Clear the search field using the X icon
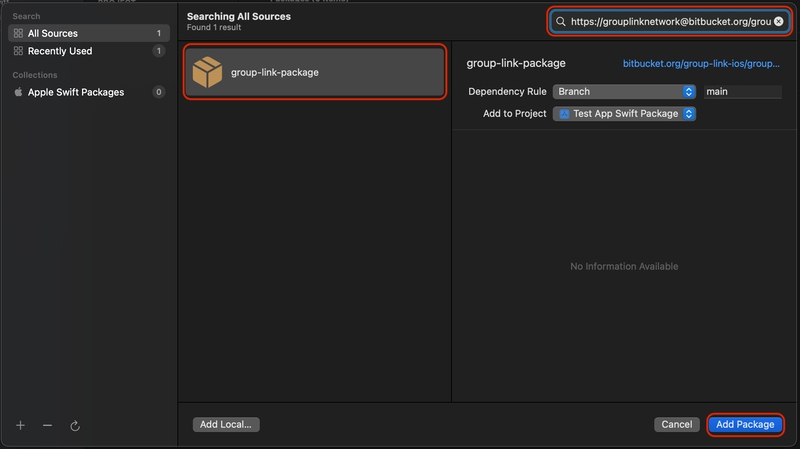This screenshot has width=800, height=449. click(778, 21)
